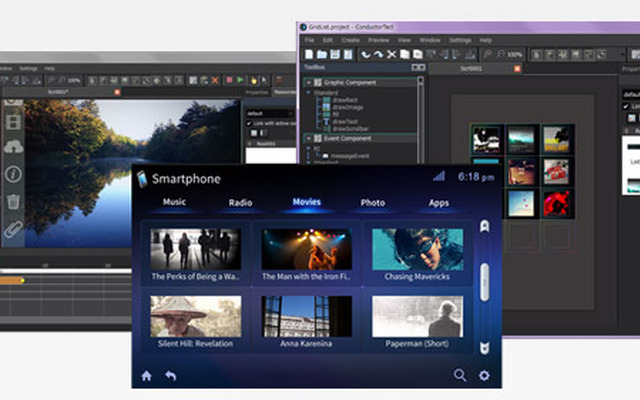Close the screen tab in left window
Viewport: 640px width, 400px height.
tap(117, 92)
